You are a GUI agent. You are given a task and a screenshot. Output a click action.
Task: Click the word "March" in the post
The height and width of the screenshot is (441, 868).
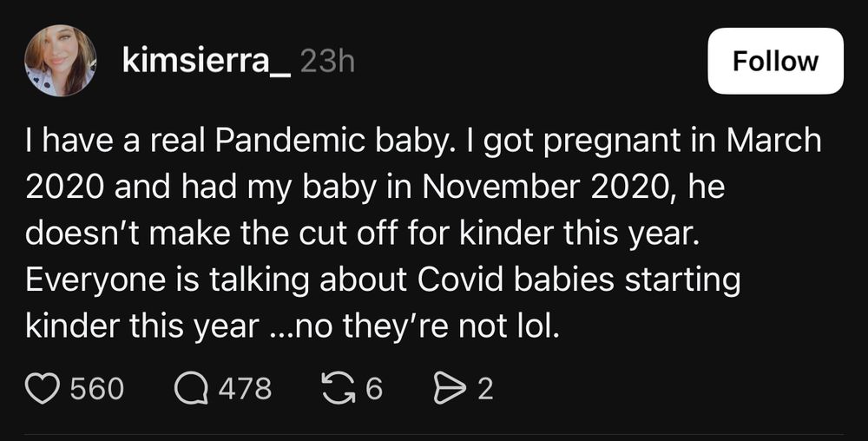(x=774, y=142)
